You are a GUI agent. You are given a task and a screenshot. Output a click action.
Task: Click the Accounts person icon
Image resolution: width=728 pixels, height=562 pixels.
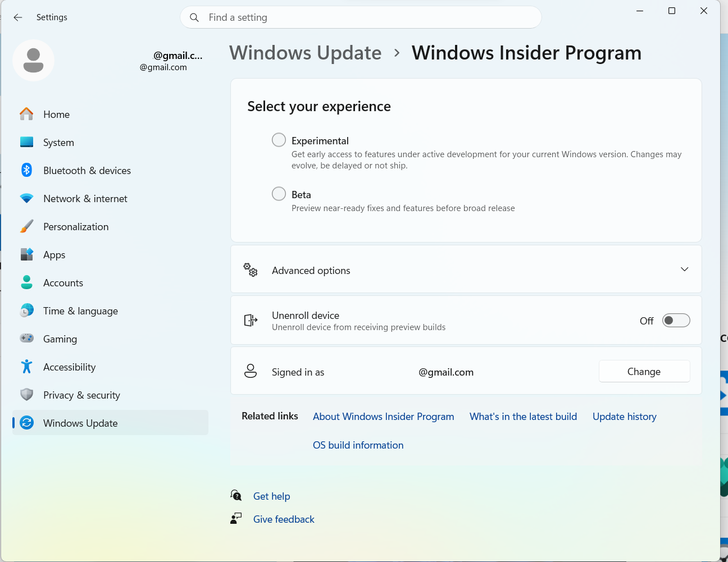tap(26, 282)
